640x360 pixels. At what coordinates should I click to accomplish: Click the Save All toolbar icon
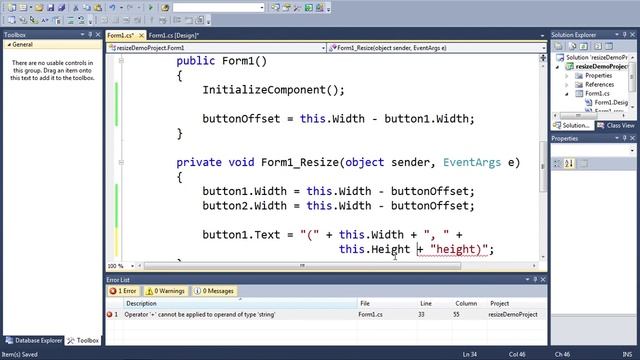click(62, 7)
